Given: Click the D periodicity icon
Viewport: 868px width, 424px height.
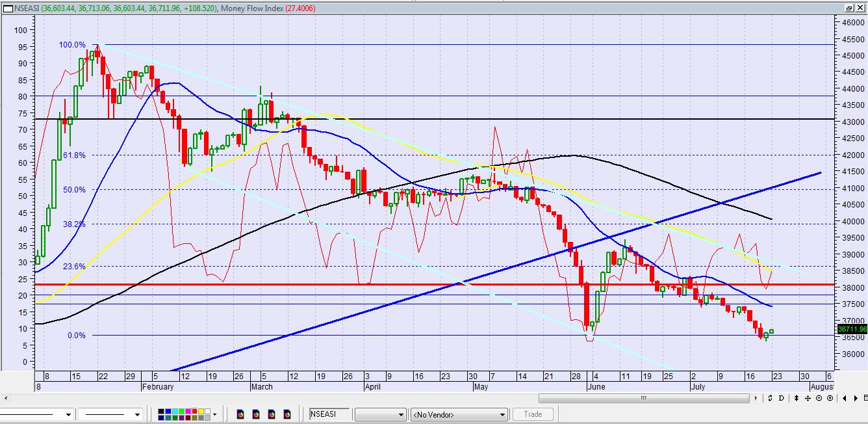Looking at the screenshot, I should coord(781,398).
